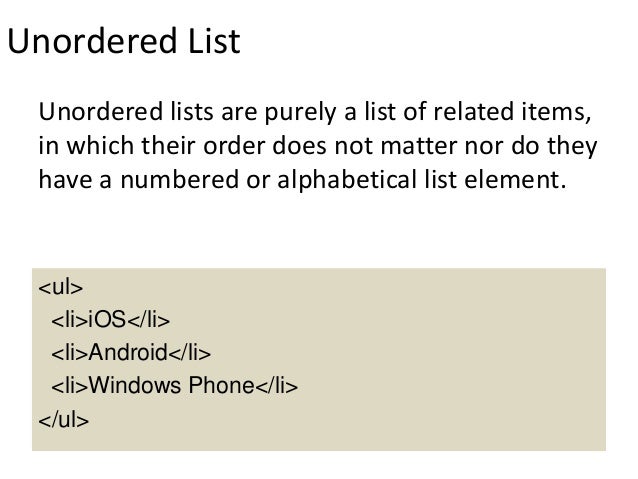Click the "Unordered List" slide title
The width and height of the screenshot is (638, 479).
[124, 41]
